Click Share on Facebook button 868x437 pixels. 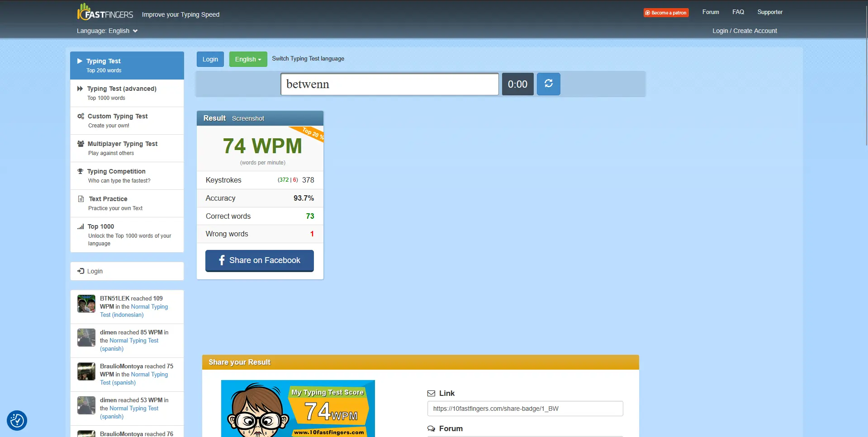click(260, 260)
